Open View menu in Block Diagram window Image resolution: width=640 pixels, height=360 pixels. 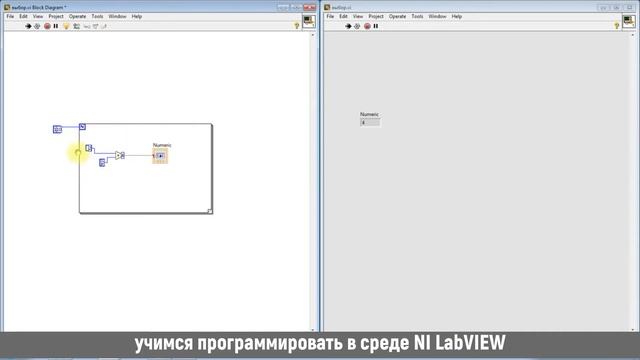[38, 16]
